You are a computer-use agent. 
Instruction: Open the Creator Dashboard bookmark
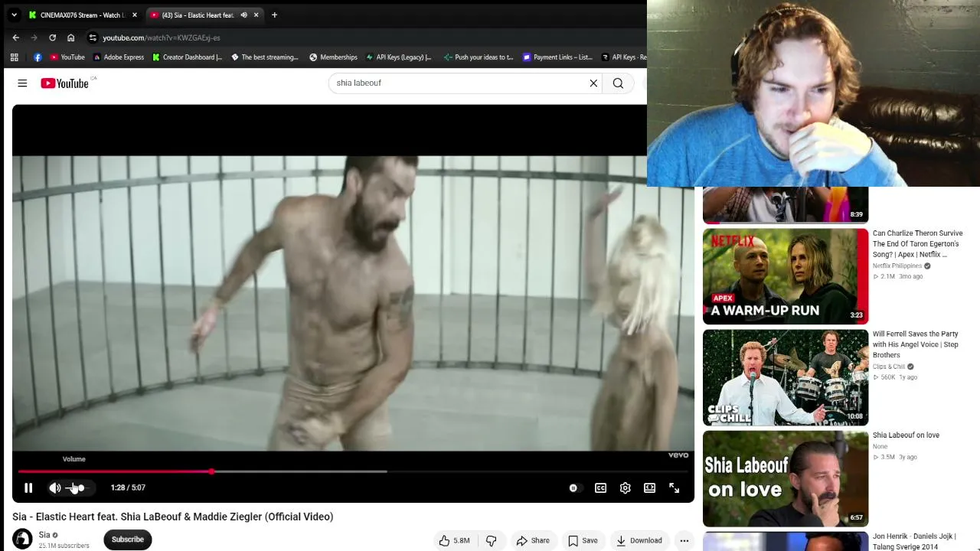point(188,57)
